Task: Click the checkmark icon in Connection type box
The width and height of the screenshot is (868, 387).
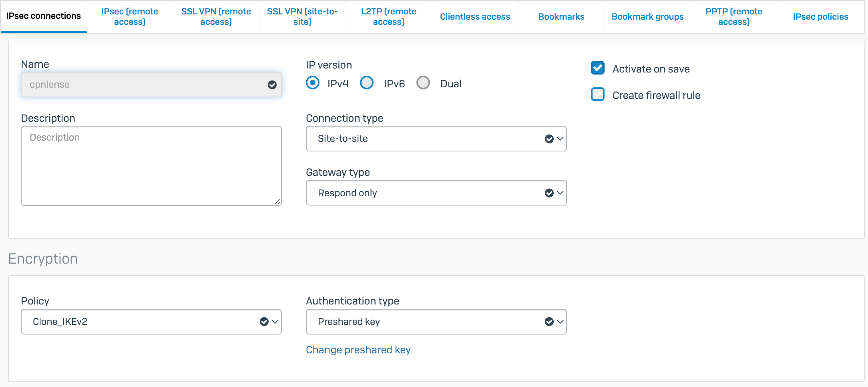Action: pos(549,139)
